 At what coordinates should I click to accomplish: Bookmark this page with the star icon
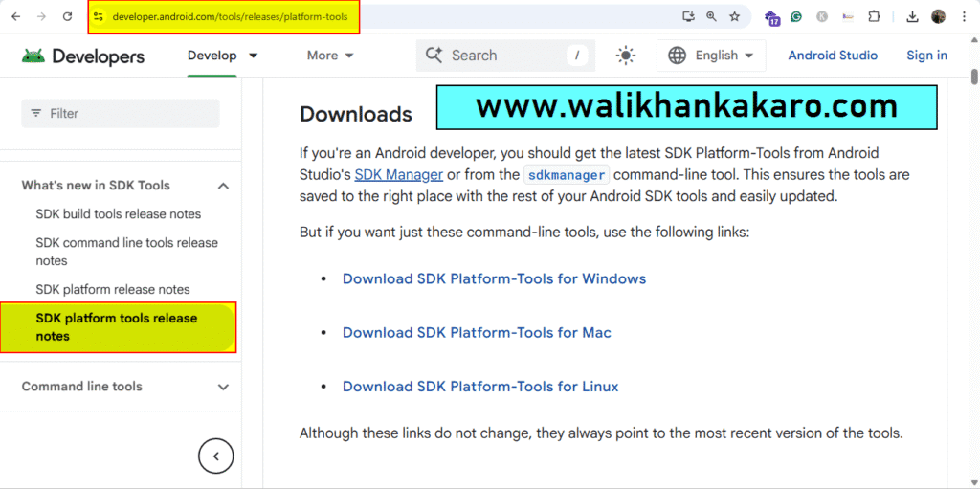coord(734,17)
